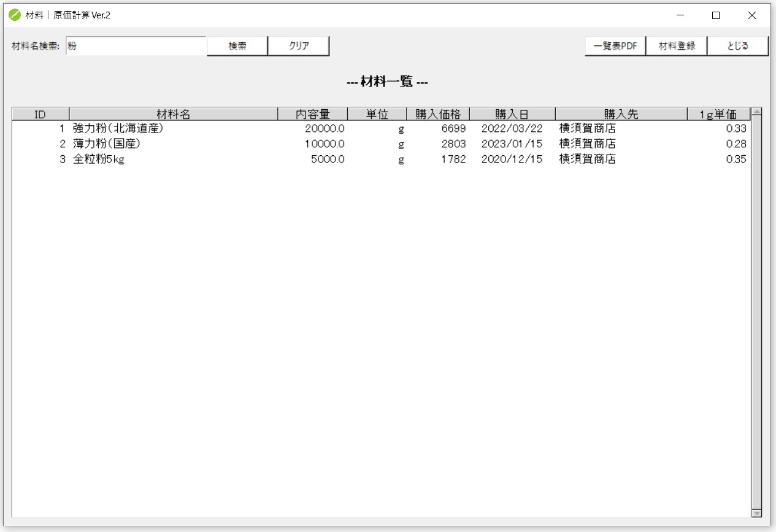776x532 pixels.
Task: Click the とじる close button
Action: [739, 45]
